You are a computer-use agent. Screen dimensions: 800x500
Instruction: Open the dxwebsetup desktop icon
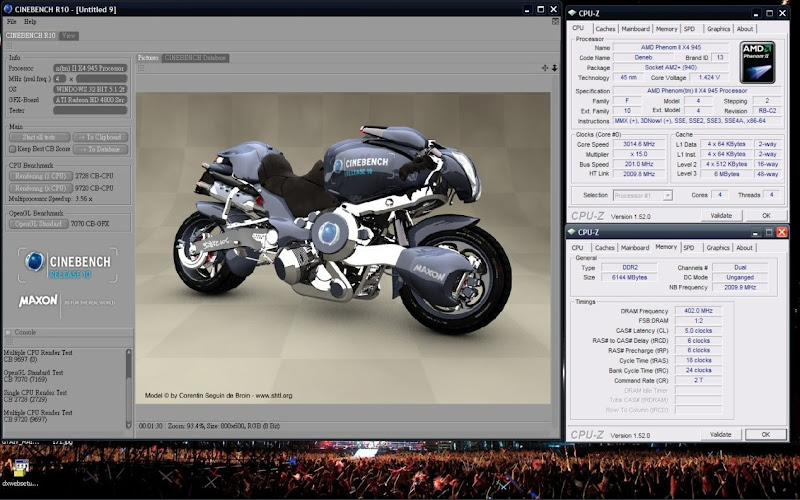pyautogui.click(x=20, y=467)
